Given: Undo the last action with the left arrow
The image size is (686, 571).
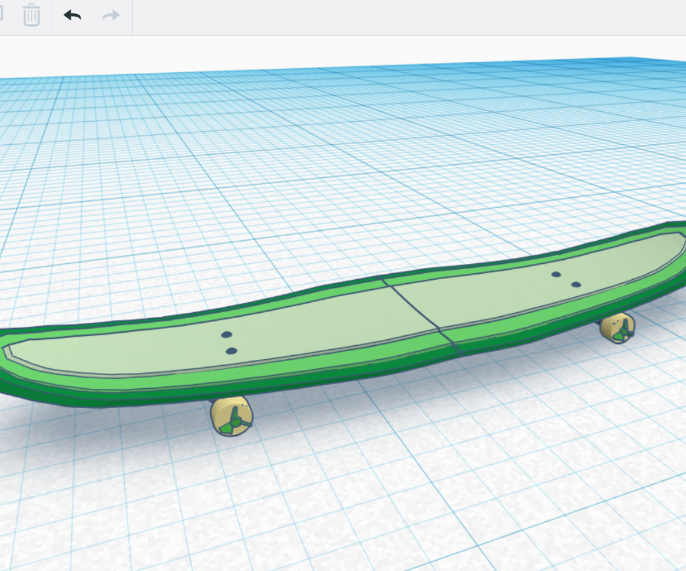Looking at the screenshot, I should [x=72, y=15].
